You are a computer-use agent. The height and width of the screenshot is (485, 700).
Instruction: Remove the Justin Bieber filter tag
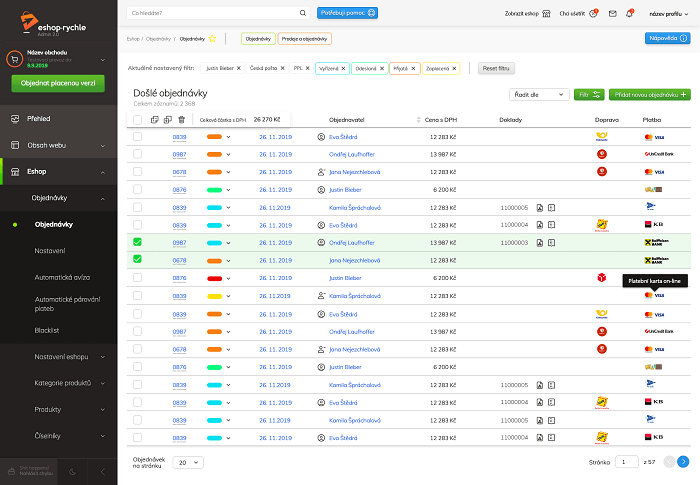coord(239,68)
